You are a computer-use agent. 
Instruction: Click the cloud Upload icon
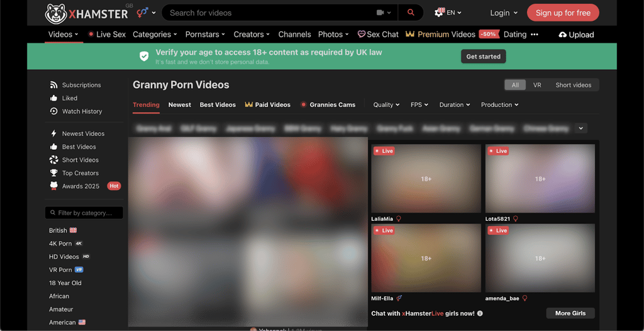(563, 35)
